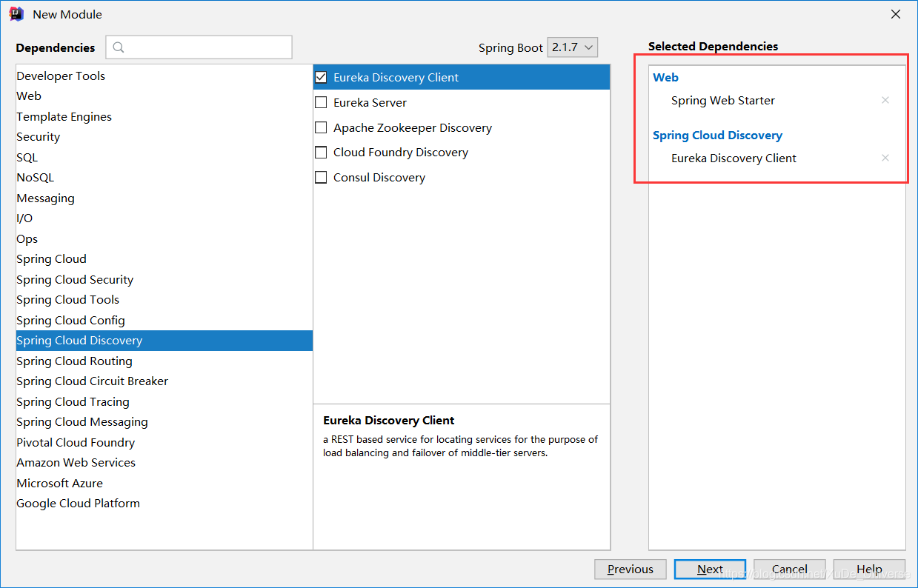Choose the Ops category

click(164, 238)
